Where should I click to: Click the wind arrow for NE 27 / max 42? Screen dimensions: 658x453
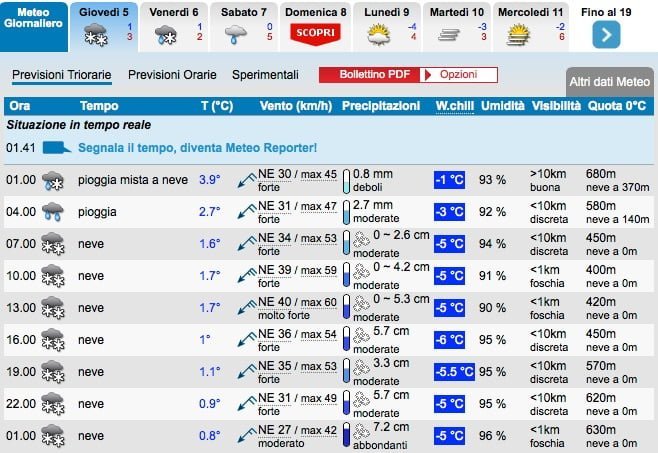tap(247, 435)
